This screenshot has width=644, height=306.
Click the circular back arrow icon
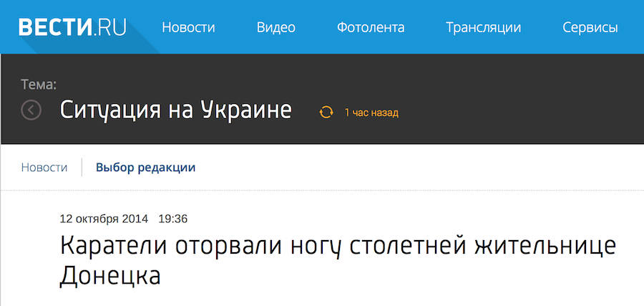click(x=31, y=110)
